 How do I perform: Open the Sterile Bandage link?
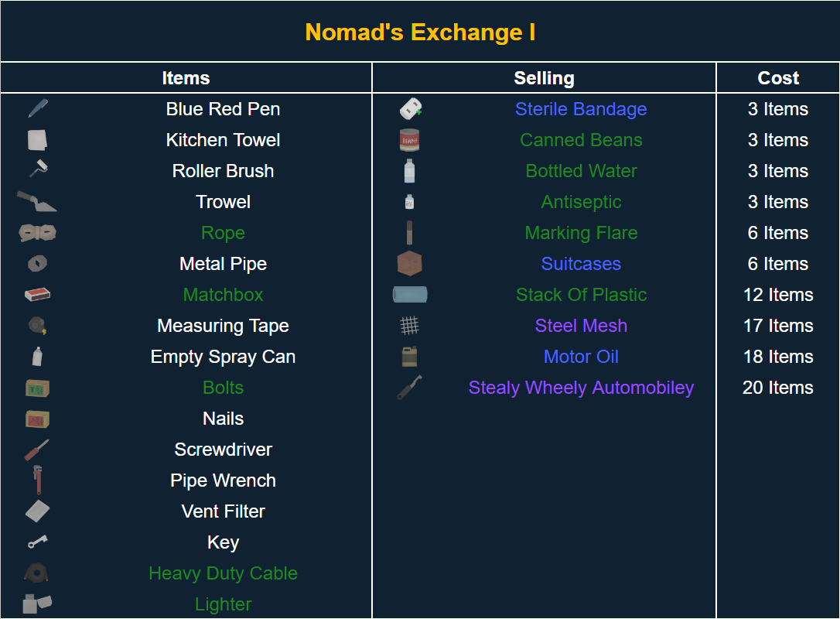tap(581, 109)
